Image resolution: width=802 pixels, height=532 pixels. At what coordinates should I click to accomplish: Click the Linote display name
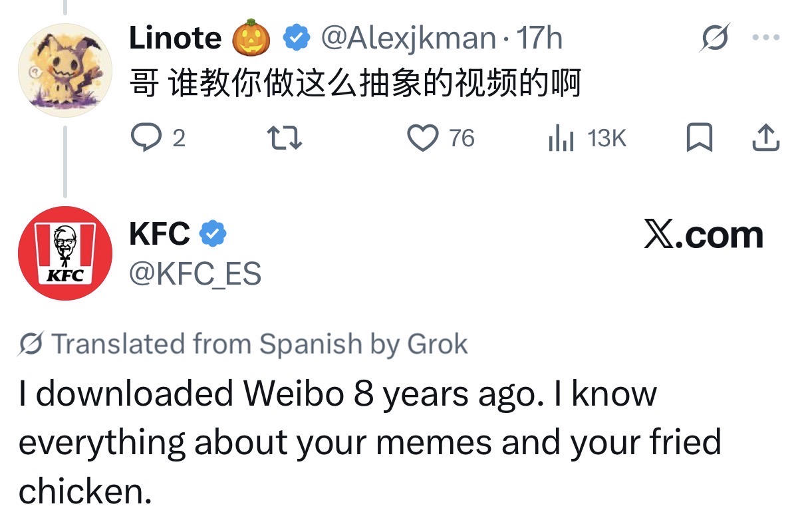point(176,38)
